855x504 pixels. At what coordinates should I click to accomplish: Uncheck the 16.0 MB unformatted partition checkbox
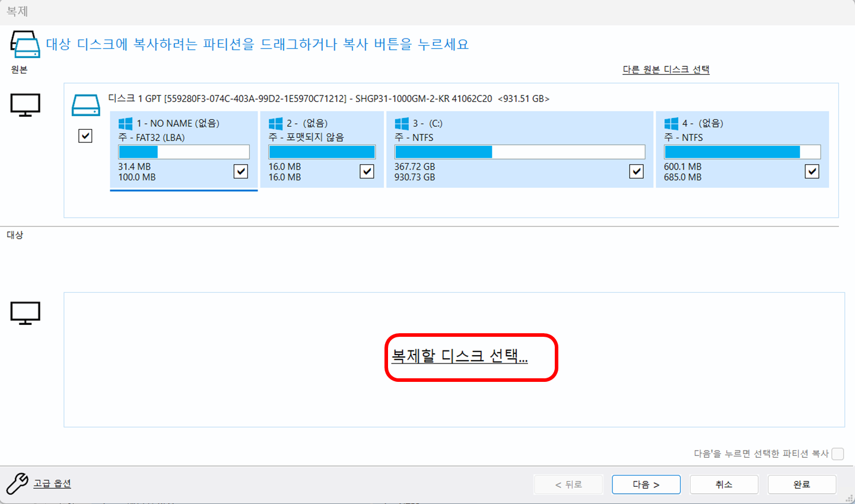coord(367,171)
